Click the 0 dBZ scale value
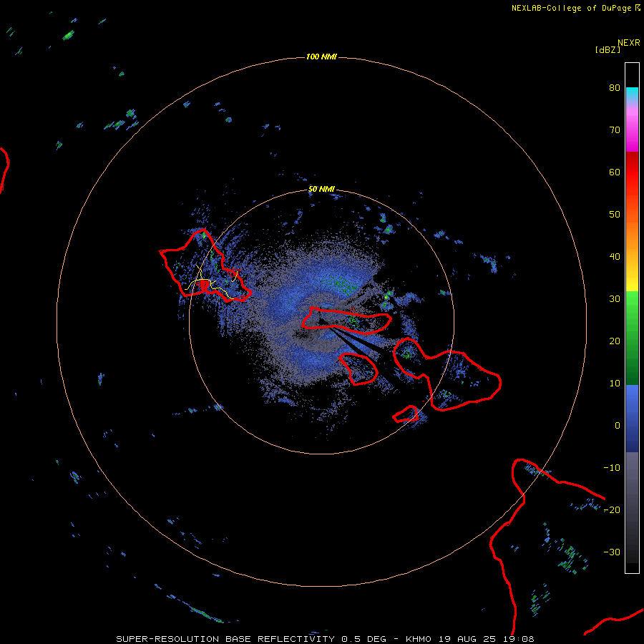644x644 pixels. click(618, 426)
